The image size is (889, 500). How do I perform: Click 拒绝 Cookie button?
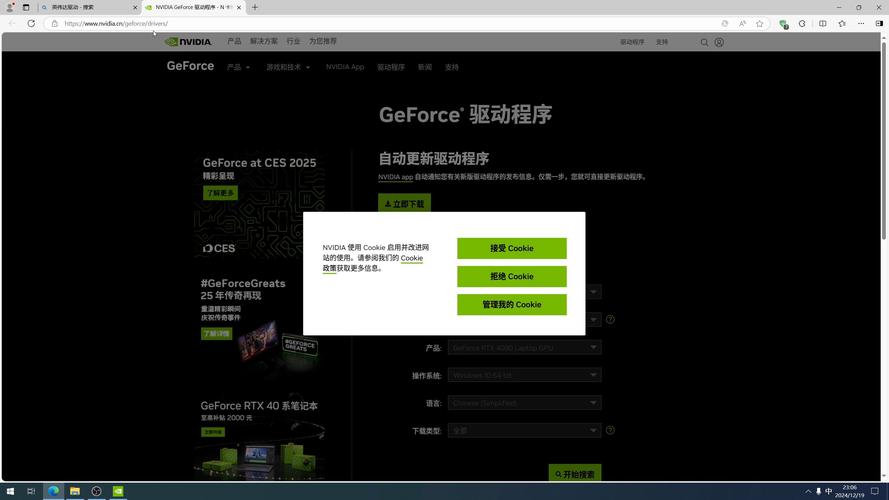pyautogui.click(x=511, y=276)
